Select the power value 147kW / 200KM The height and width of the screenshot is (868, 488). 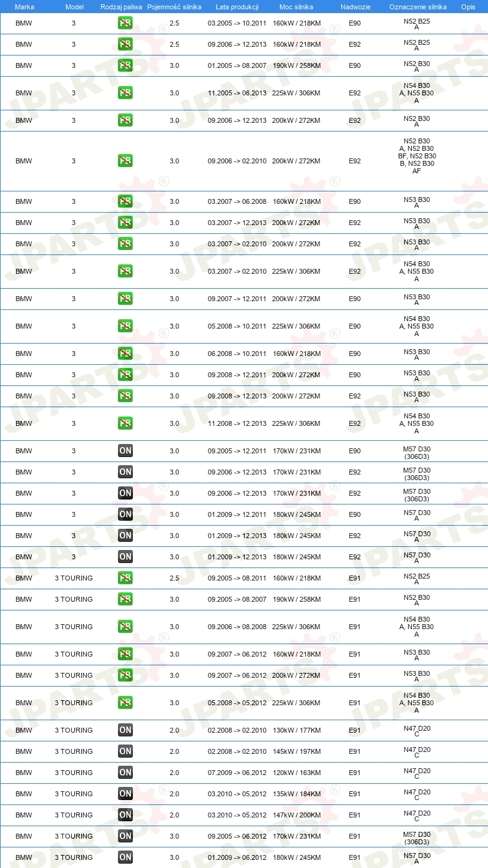296,816
